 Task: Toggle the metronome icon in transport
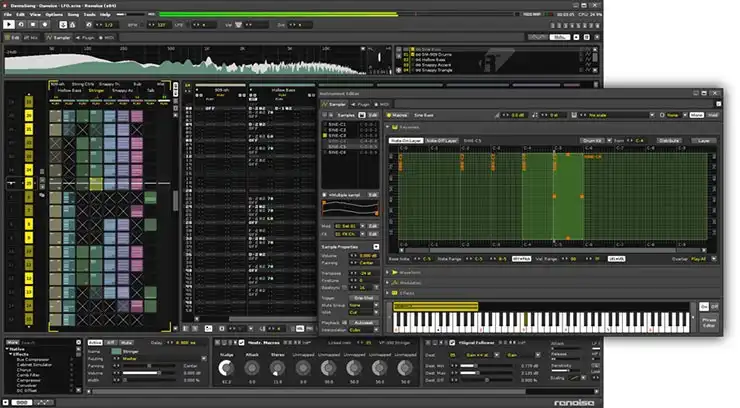pos(72,25)
